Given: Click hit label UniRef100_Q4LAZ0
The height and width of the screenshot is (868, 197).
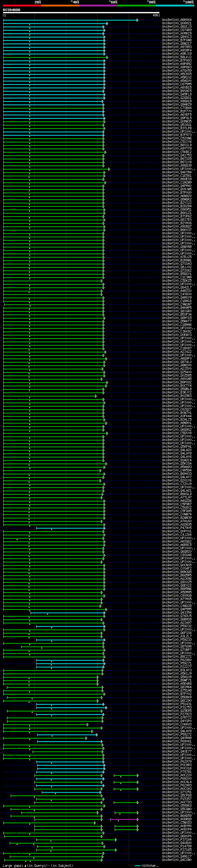Looking at the screenshot, I should point(176,450).
